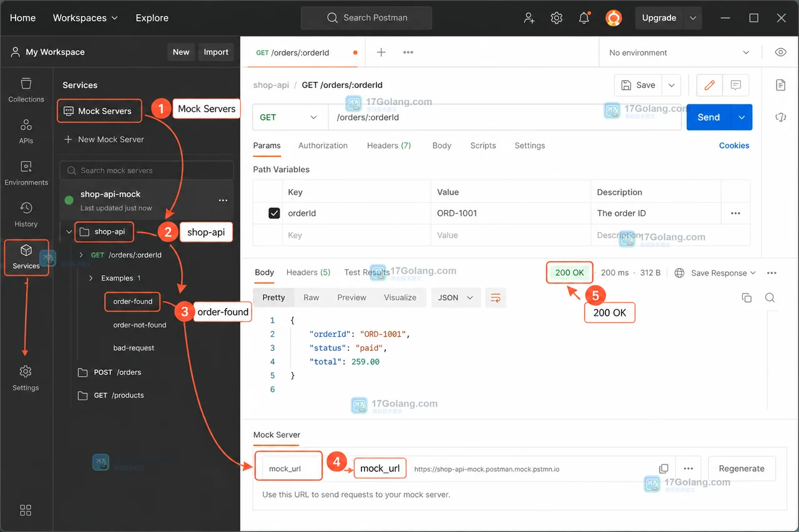Viewport: 799px width, 532px height.
Task: Open Collections in the sidebar
Action: coord(26,90)
